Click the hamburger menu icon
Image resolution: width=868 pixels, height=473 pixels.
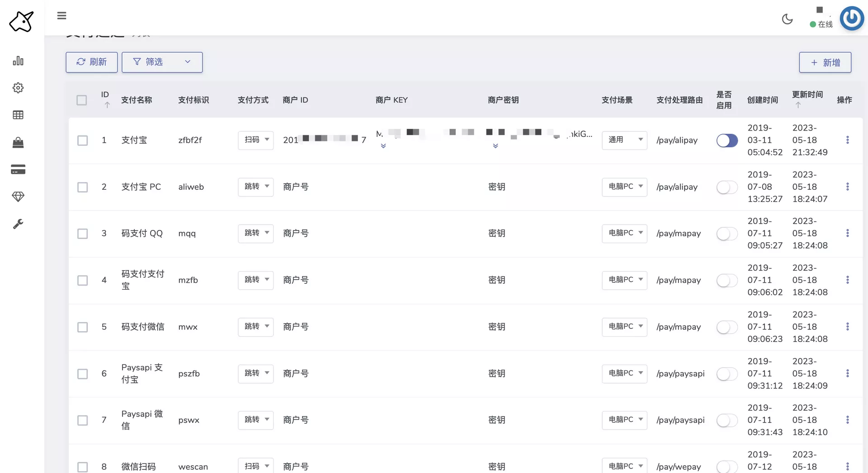pos(62,16)
